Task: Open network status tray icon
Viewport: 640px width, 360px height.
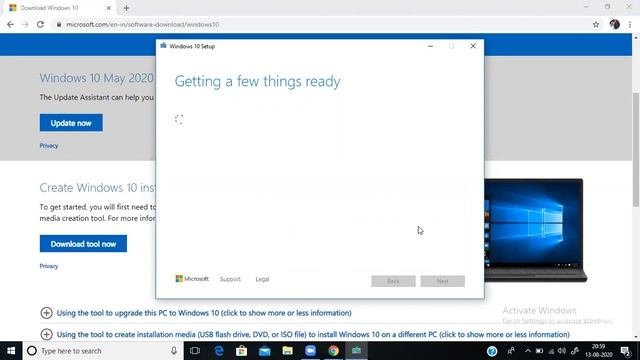Action: pyautogui.click(x=551, y=351)
